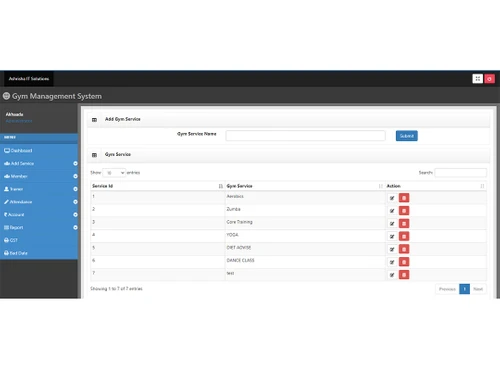The height and width of the screenshot is (375, 500).
Task: Click 'Showing 1 to 7 of 7 entries' text
Action: pyautogui.click(x=116, y=289)
